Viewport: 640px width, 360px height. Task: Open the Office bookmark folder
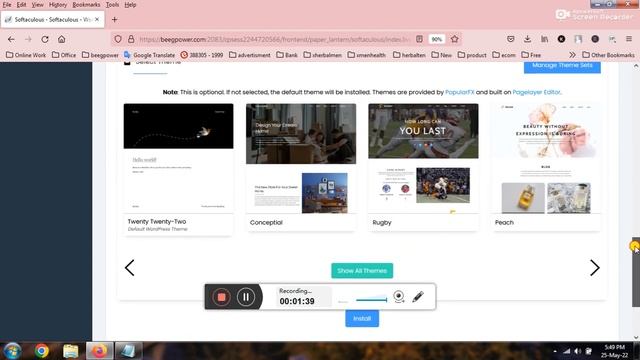click(64, 55)
